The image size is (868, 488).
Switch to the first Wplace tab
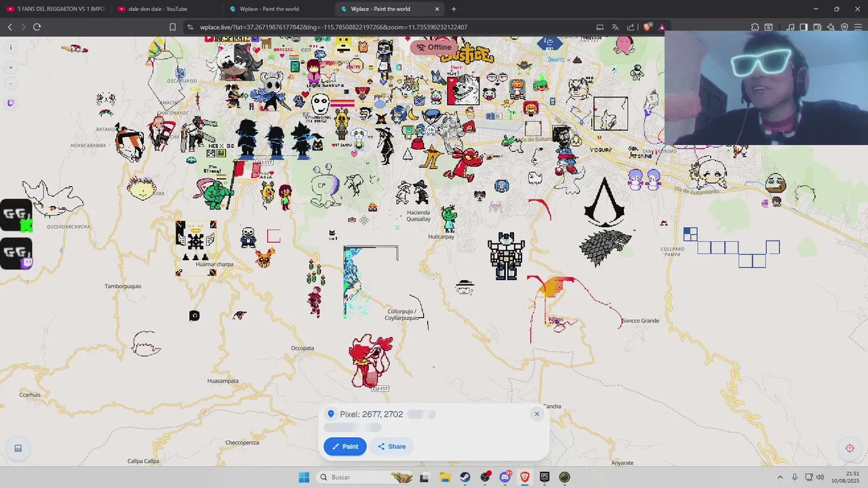(x=277, y=9)
